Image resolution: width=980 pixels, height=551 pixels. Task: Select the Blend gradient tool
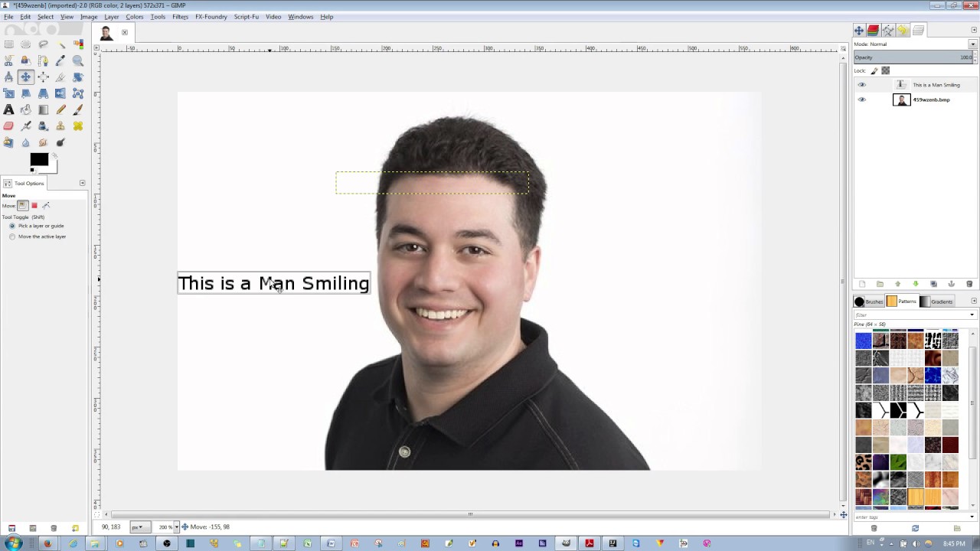[x=43, y=109]
